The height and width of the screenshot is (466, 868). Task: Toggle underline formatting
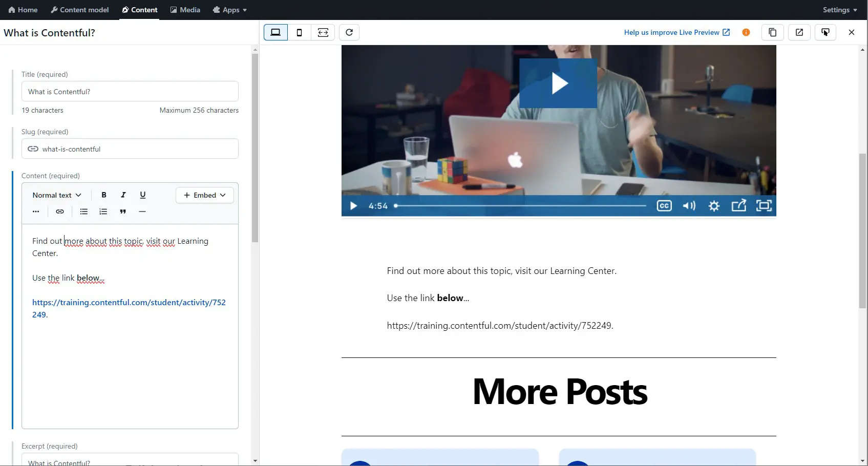point(143,195)
